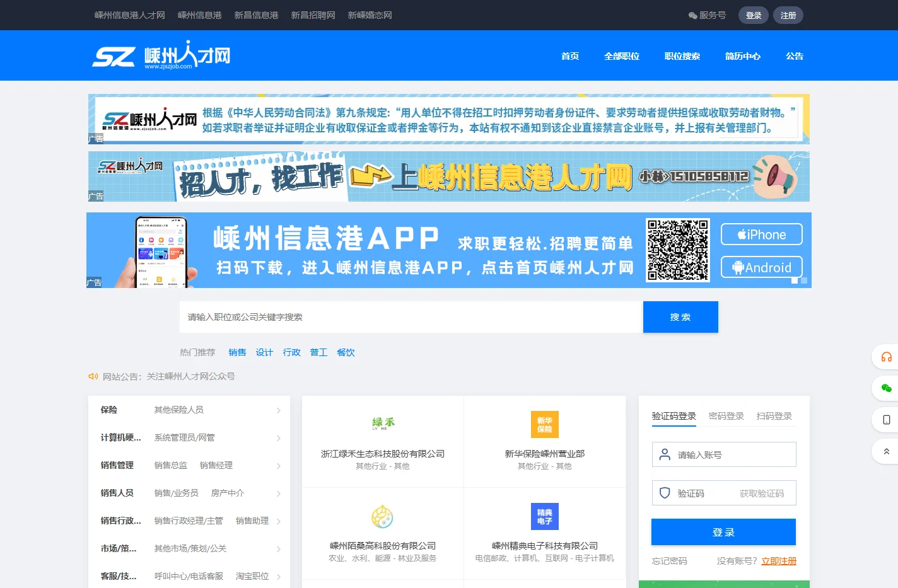Open 公告 navigation item
The width and height of the screenshot is (898, 588).
[x=795, y=56]
